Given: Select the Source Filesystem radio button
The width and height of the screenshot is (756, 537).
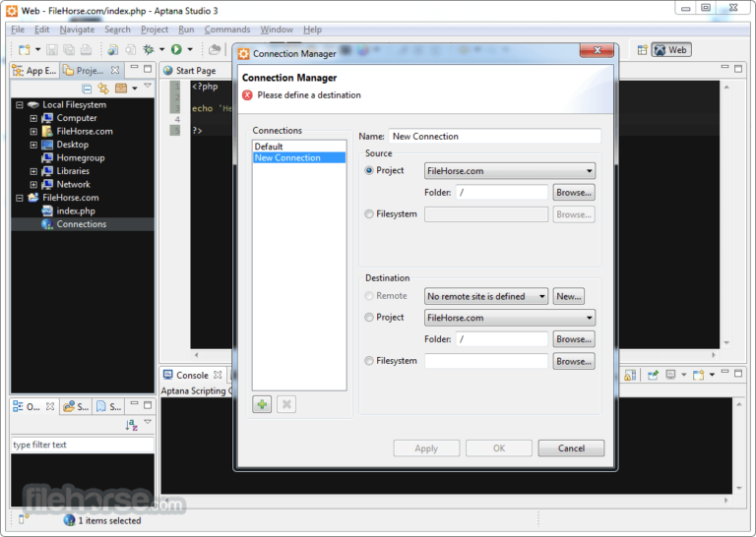Looking at the screenshot, I should (369, 214).
